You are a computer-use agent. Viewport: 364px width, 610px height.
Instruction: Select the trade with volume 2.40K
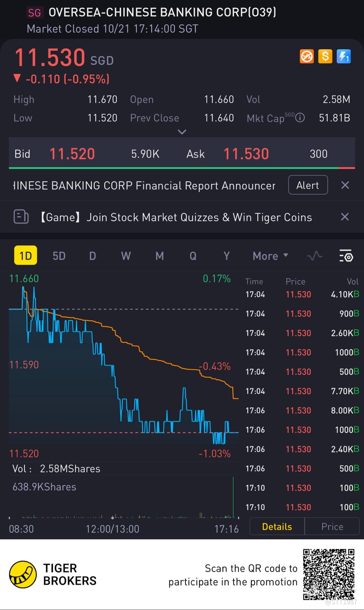click(302, 449)
